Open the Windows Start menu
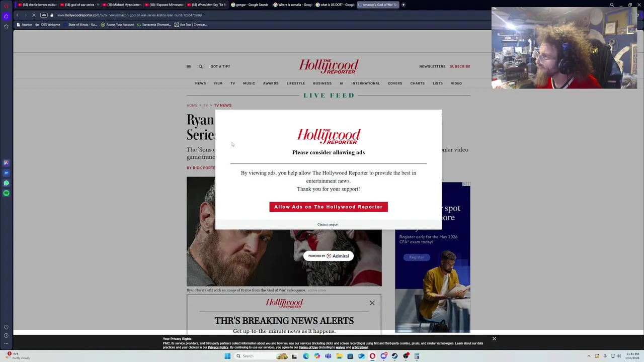644x362 pixels. pos(227,356)
